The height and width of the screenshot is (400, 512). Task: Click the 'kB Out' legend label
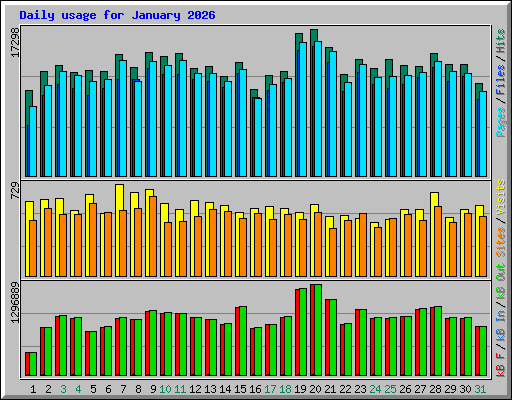click(x=501, y=281)
